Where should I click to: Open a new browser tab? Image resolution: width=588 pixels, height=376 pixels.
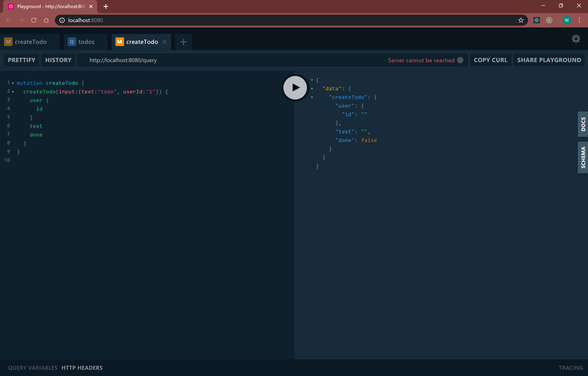106,7
